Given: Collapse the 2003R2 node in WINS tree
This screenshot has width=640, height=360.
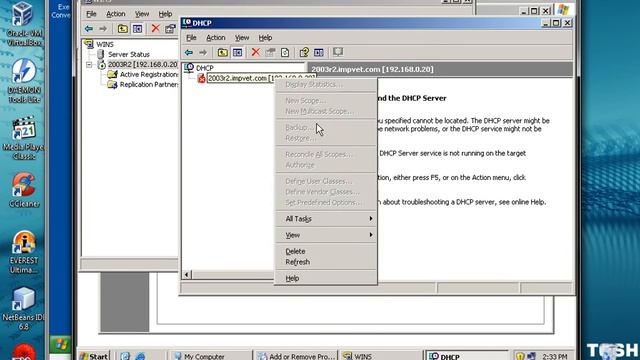Looking at the screenshot, I should click(89, 64).
